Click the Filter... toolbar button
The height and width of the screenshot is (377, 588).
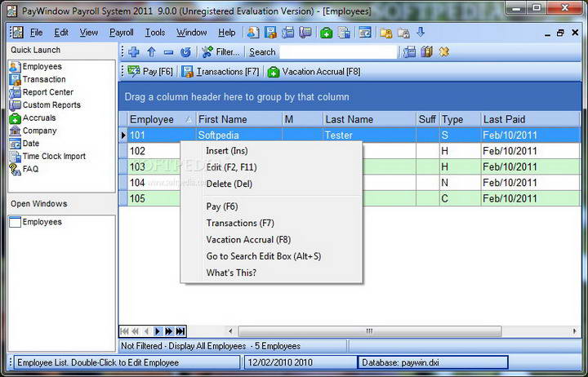pyautogui.click(x=220, y=51)
